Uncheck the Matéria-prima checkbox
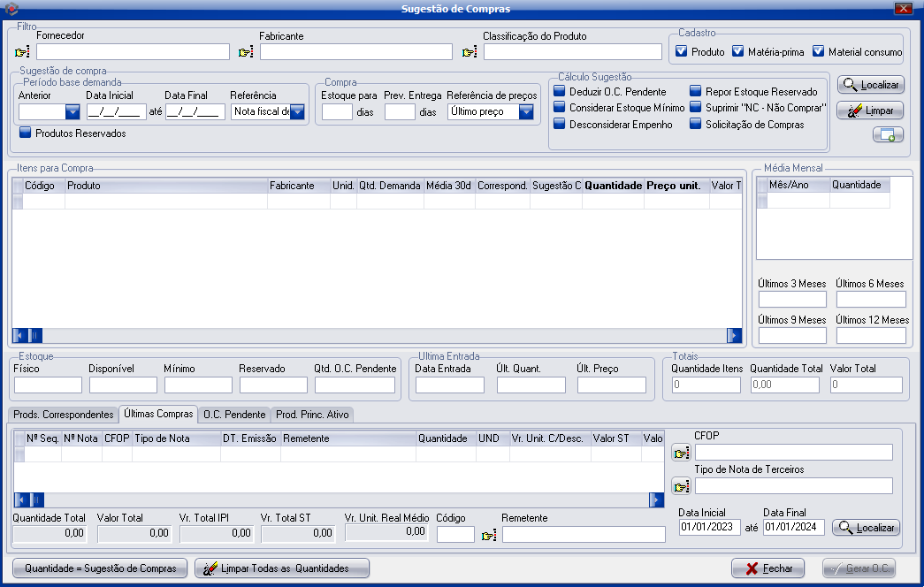Viewport: 924px width, 587px height. pos(738,51)
